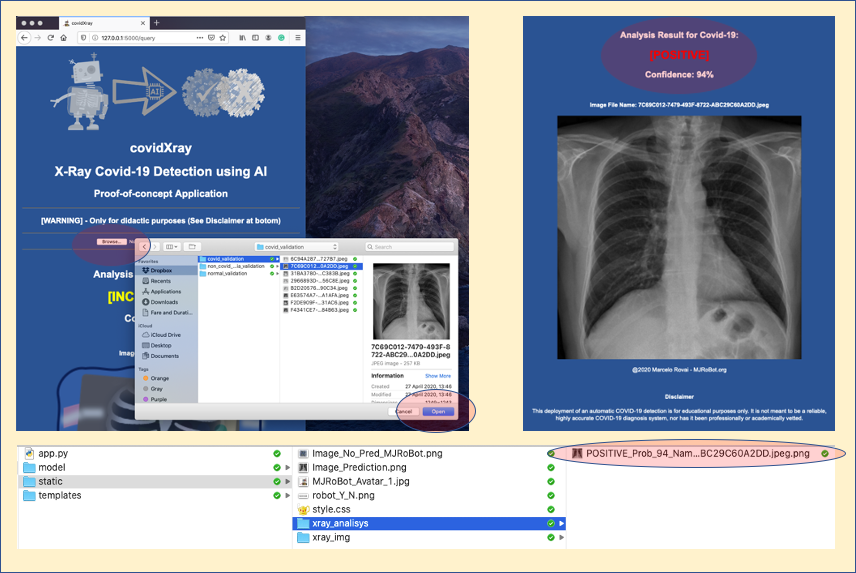Screen dimensions: 856x573
Task: Select app.py in the Finder list
Action: tap(153, 453)
